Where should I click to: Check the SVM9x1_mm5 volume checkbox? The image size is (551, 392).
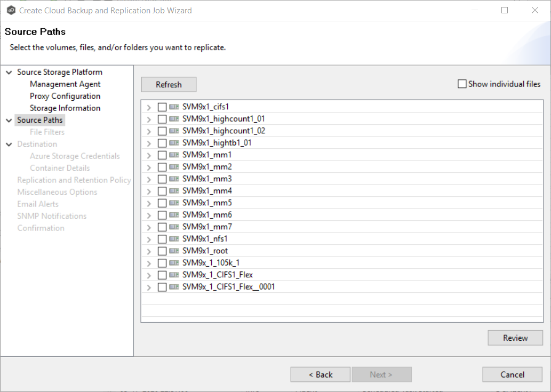pos(162,202)
